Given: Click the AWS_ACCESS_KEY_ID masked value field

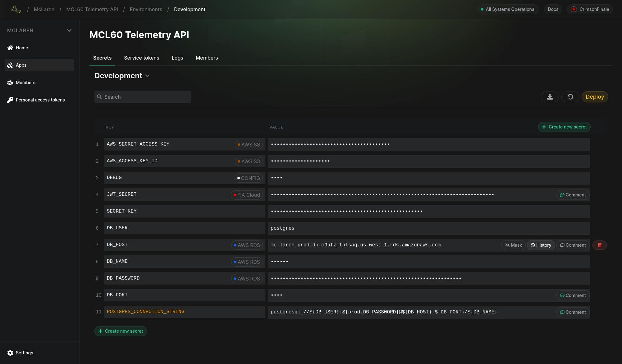Looking at the screenshot, I should (x=429, y=161).
